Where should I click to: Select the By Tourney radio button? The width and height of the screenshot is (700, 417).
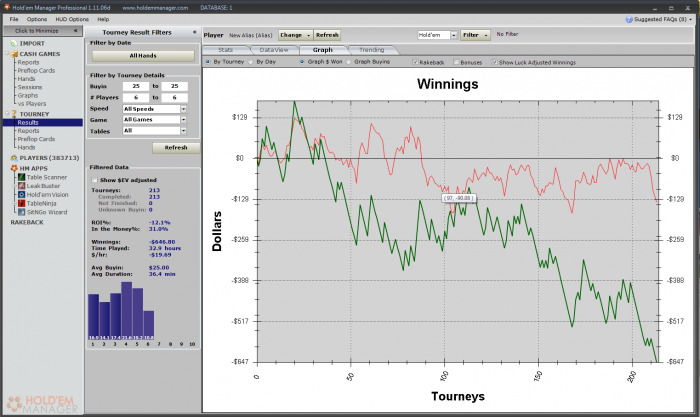208,62
